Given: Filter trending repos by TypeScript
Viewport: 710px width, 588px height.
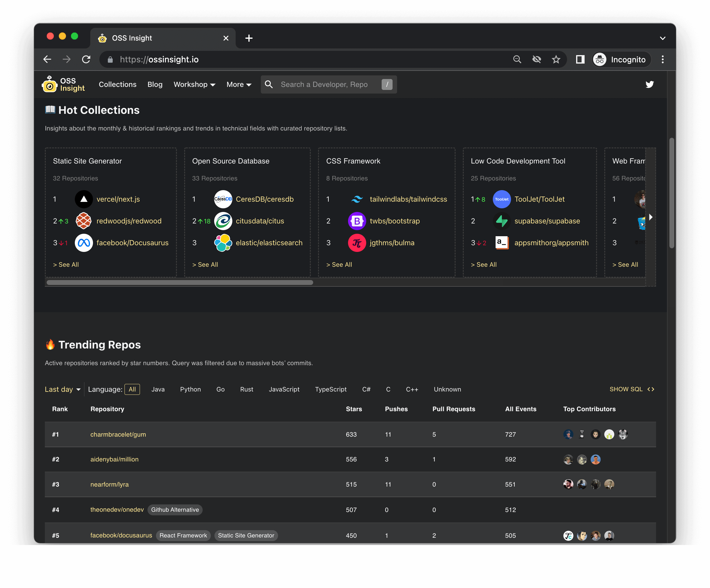Looking at the screenshot, I should point(331,389).
